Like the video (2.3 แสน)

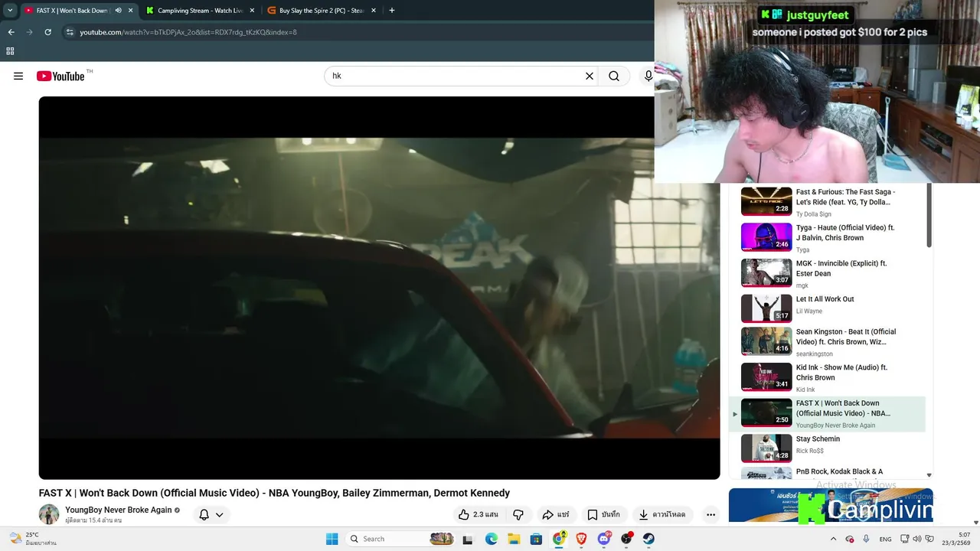(x=478, y=514)
